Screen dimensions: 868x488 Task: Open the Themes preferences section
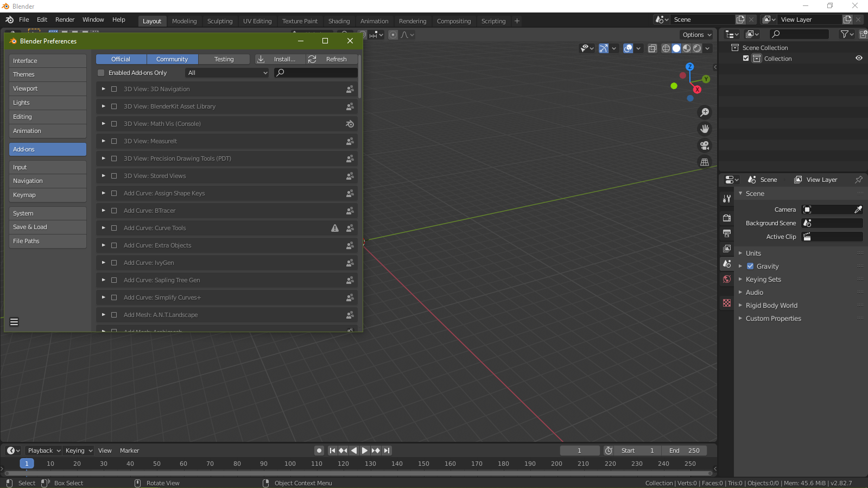pos(48,74)
